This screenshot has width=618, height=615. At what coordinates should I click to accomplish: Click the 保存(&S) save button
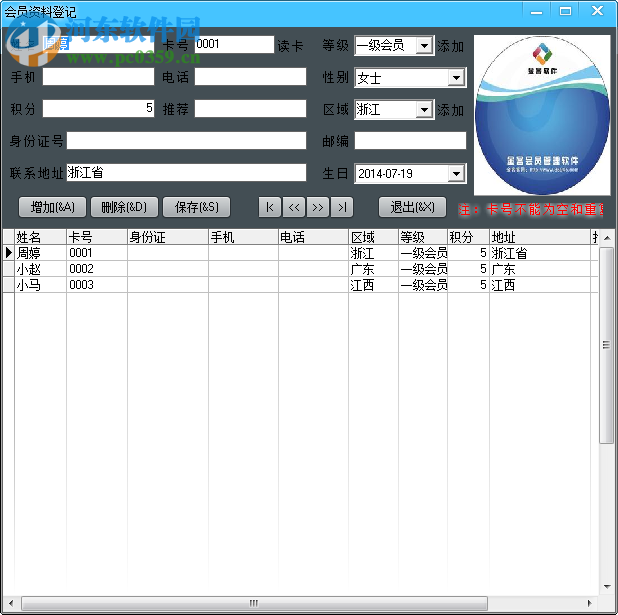196,207
